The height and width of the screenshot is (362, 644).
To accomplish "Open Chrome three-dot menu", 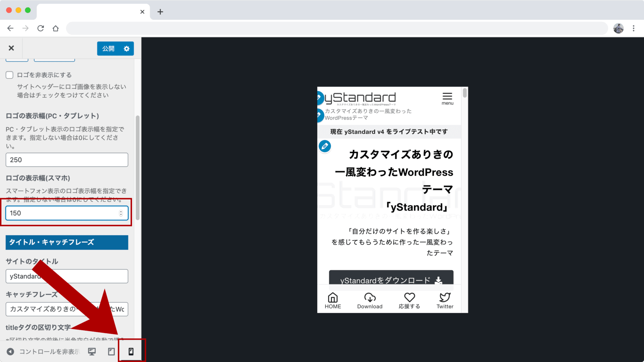I will tap(634, 28).
